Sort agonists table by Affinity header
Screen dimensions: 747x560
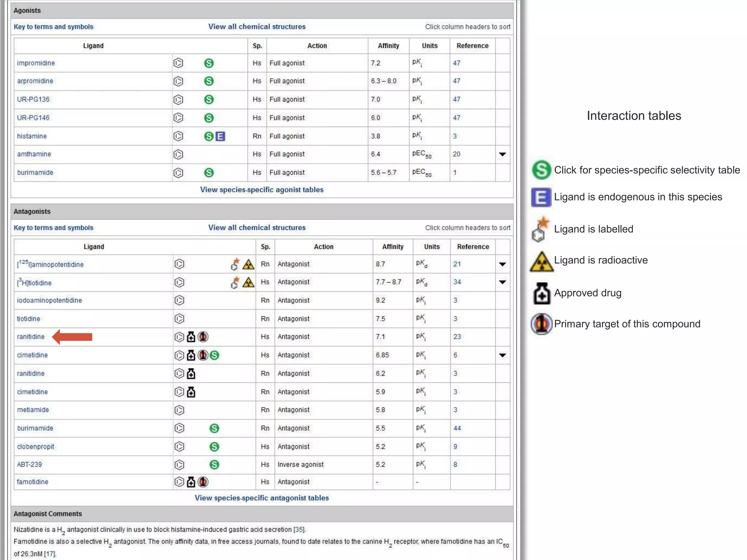388,46
